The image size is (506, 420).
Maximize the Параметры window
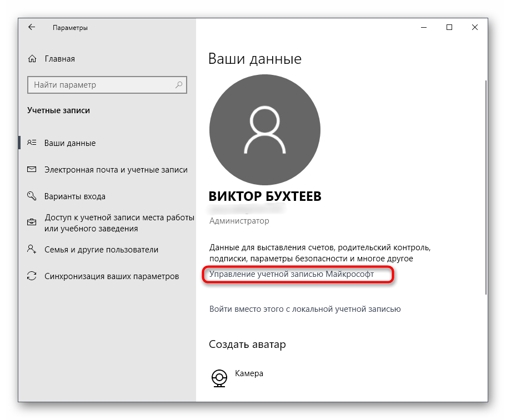449,27
